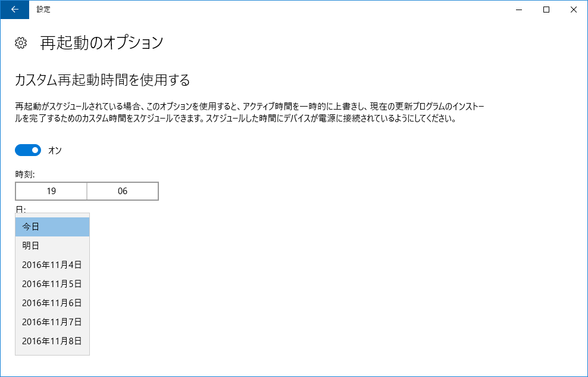This screenshot has width=588, height=377.
Task: Select 今日 in the day list
Action: (x=52, y=226)
